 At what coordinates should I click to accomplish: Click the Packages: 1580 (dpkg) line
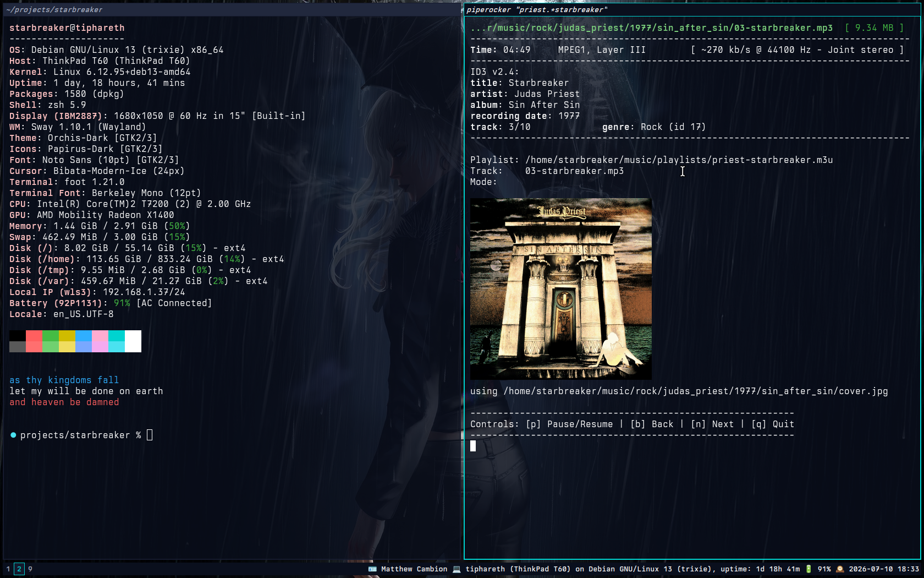(x=67, y=94)
